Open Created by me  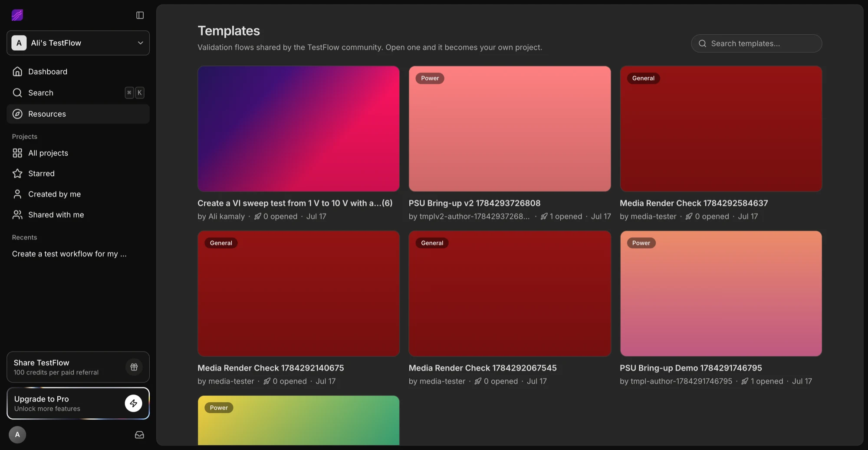(x=78, y=194)
